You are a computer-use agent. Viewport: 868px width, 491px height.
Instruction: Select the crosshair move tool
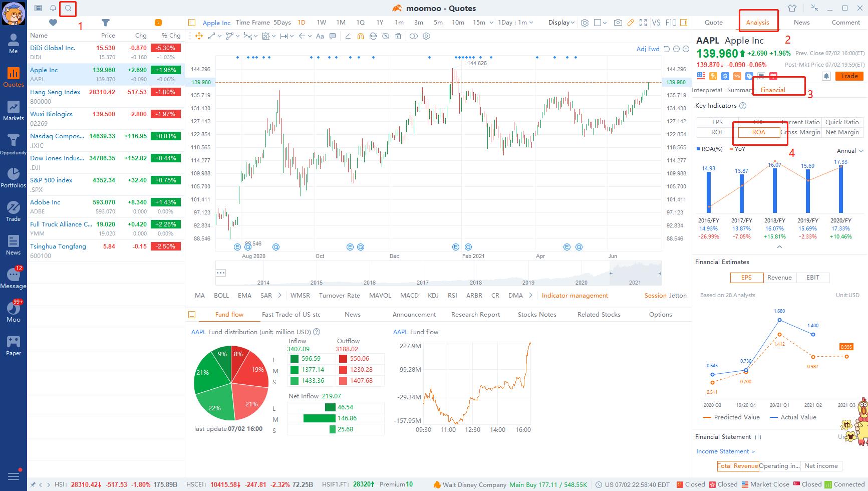tap(199, 36)
